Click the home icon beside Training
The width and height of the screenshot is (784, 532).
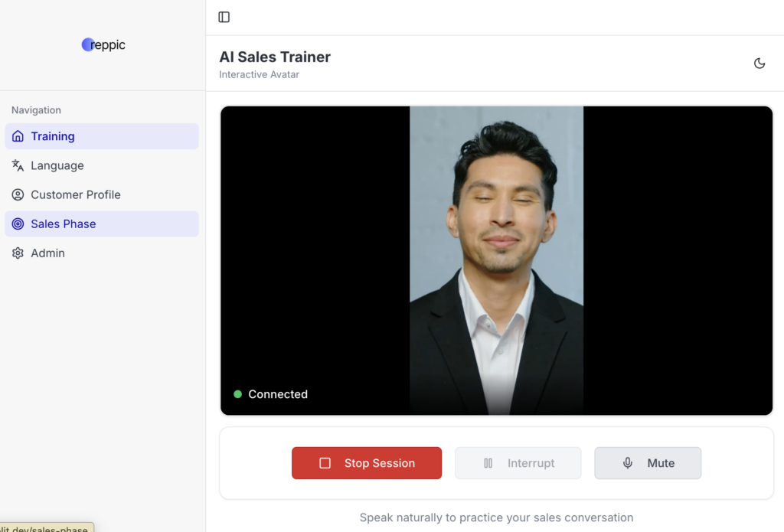click(18, 136)
